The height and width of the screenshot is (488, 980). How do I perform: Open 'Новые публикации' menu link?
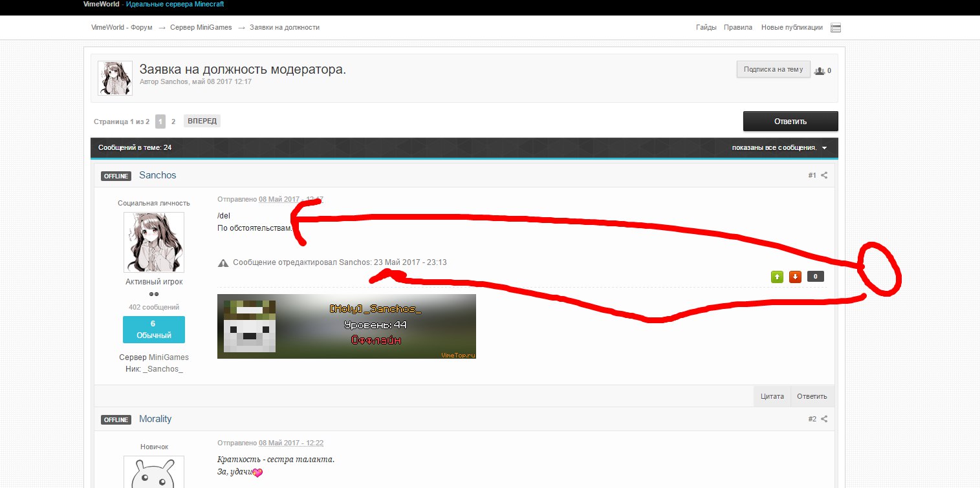click(792, 27)
